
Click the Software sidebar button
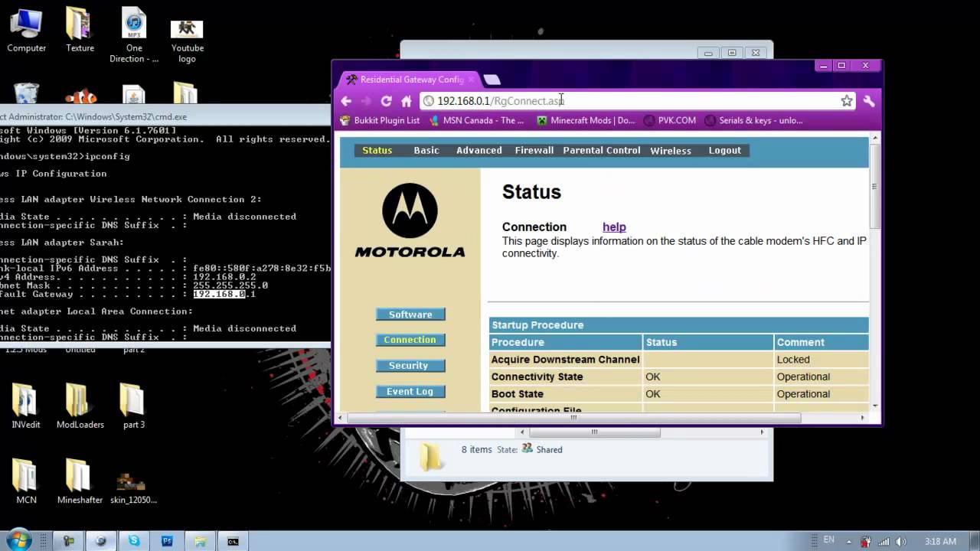[410, 315]
